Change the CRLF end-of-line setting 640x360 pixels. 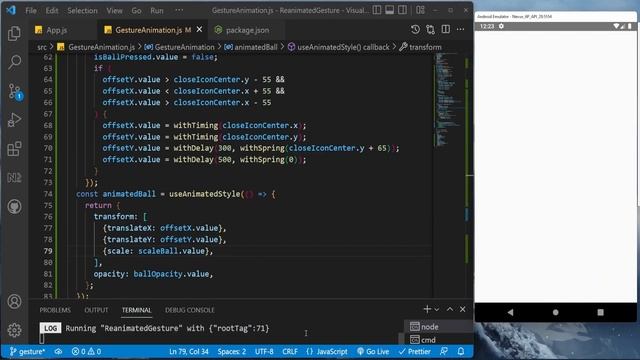click(290, 351)
